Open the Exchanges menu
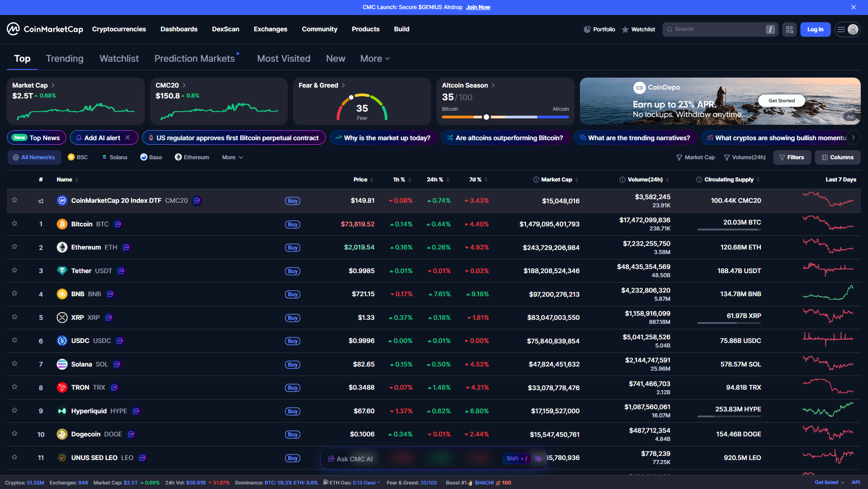This screenshot has height=489, width=868. [x=270, y=29]
